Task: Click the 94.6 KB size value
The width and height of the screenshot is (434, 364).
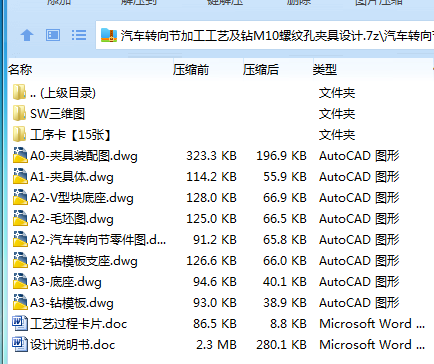Action: [x=215, y=282]
